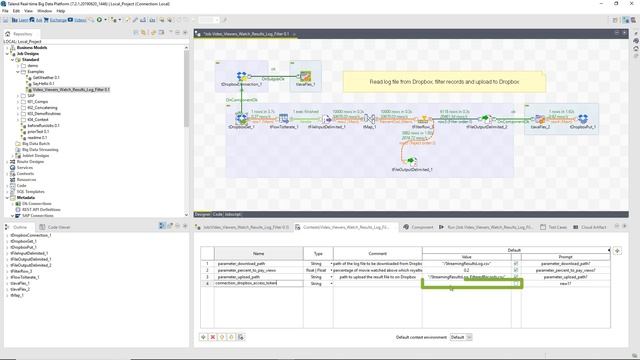Open the Help menu
Image resolution: width=640 pixels, height=360 pixels.
click(x=61, y=11)
